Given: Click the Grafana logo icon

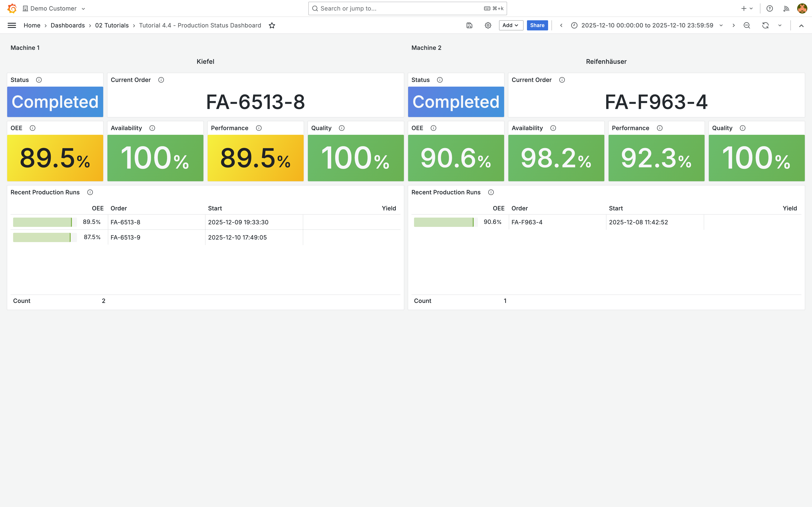Looking at the screenshot, I should pyautogui.click(x=12, y=8).
